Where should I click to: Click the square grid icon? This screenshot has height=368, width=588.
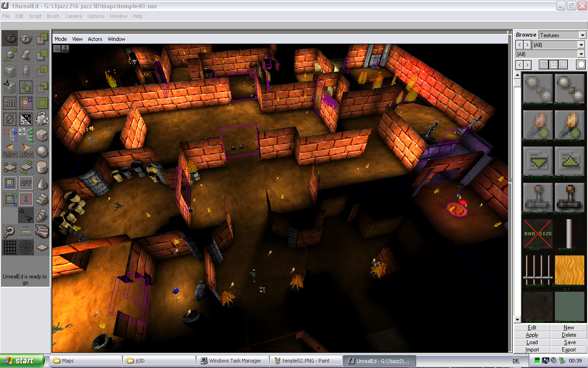10,248
